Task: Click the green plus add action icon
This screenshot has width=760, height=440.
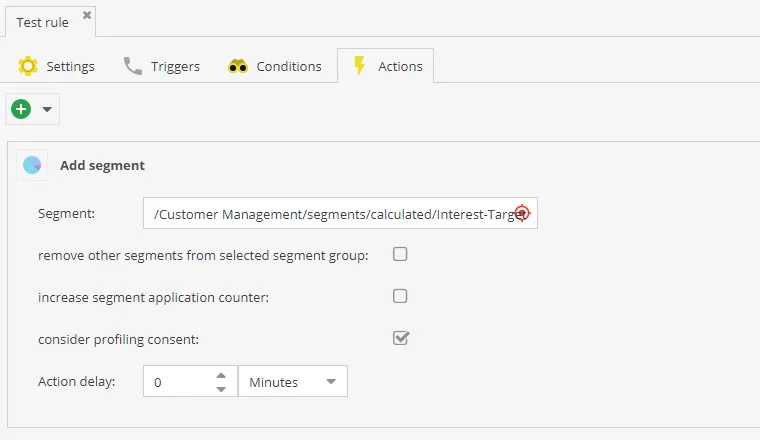Action: click(21, 109)
